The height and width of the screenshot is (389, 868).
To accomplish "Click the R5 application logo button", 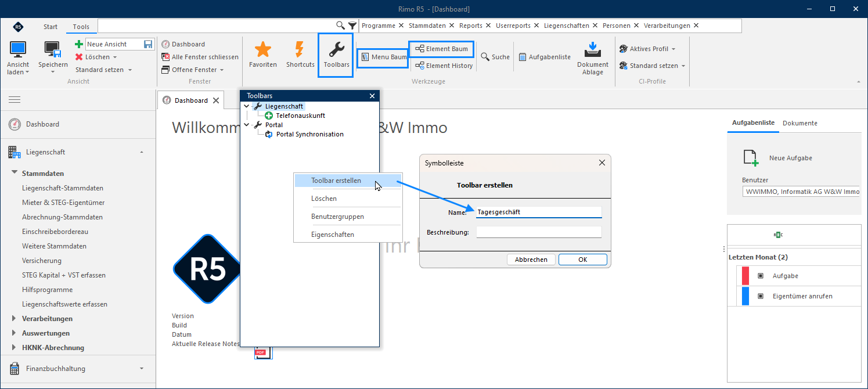I will point(18,27).
